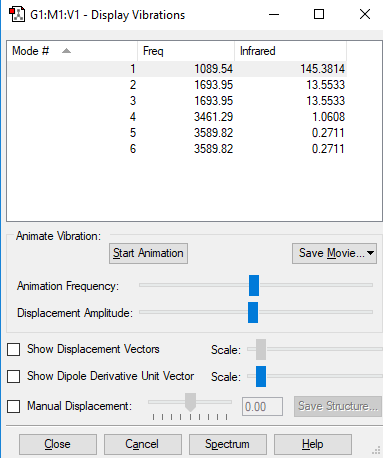Select mode 4 with frequency 3461.29
The image size is (383, 458).
pyautogui.click(x=177, y=117)
